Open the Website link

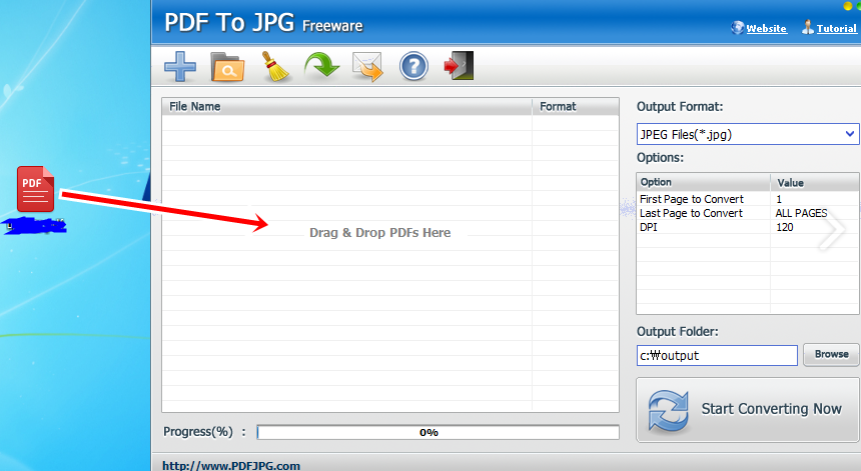pyautogui.click(x=766, y=29)
